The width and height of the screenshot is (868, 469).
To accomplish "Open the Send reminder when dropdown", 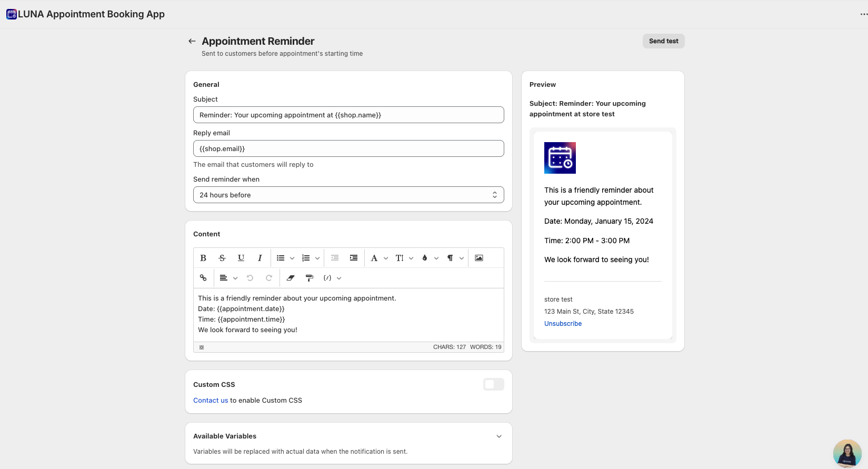I will pos(348,195).
